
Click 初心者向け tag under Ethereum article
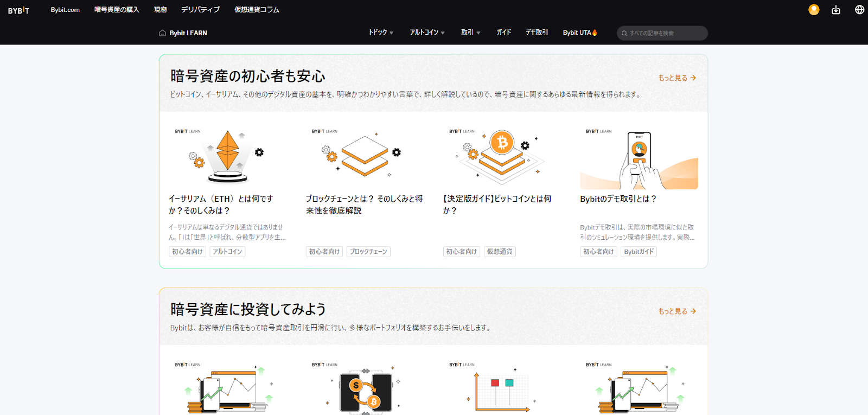point(187,252)
